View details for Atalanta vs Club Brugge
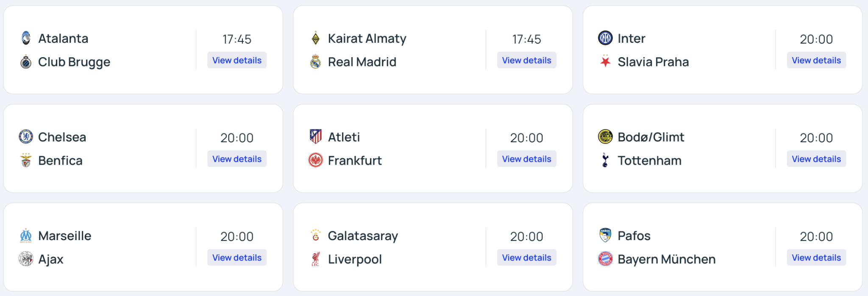868x296 pixels. pyautogui.click(x=237, y=61)
